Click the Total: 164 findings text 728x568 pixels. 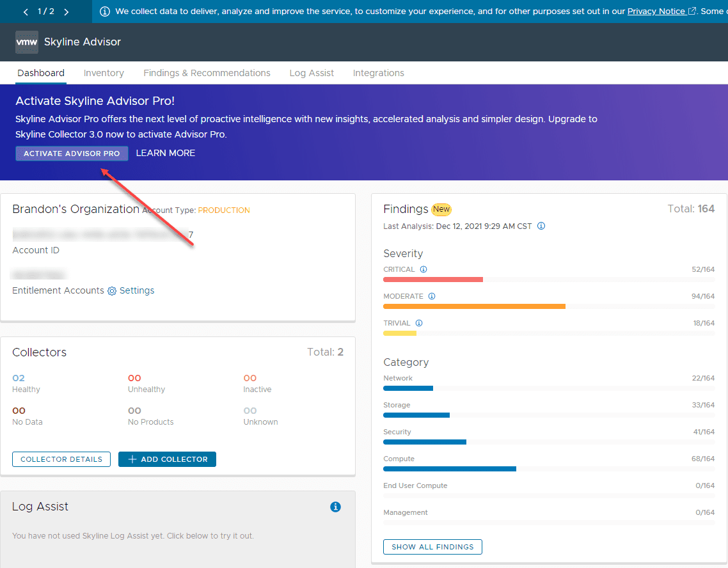pyautogui.click(x=691, y=209)
